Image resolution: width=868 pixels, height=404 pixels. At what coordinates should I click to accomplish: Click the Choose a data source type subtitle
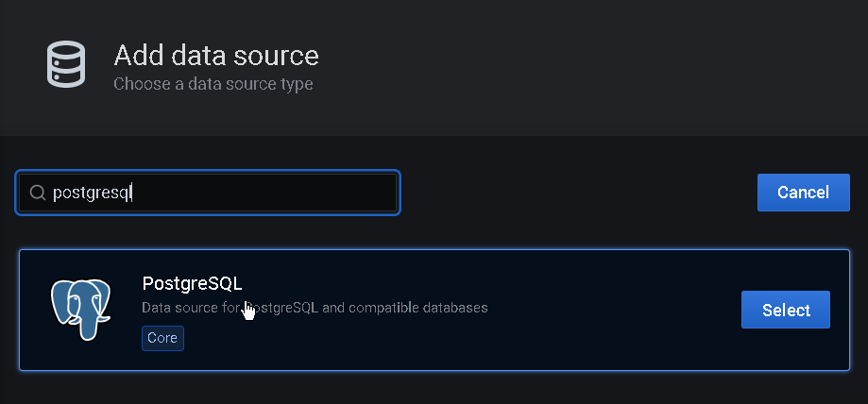213,84
